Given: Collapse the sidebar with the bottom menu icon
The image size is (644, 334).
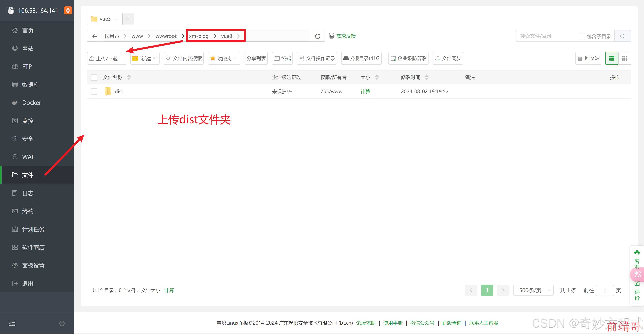Looking at the screenshot, I should 12,323.
